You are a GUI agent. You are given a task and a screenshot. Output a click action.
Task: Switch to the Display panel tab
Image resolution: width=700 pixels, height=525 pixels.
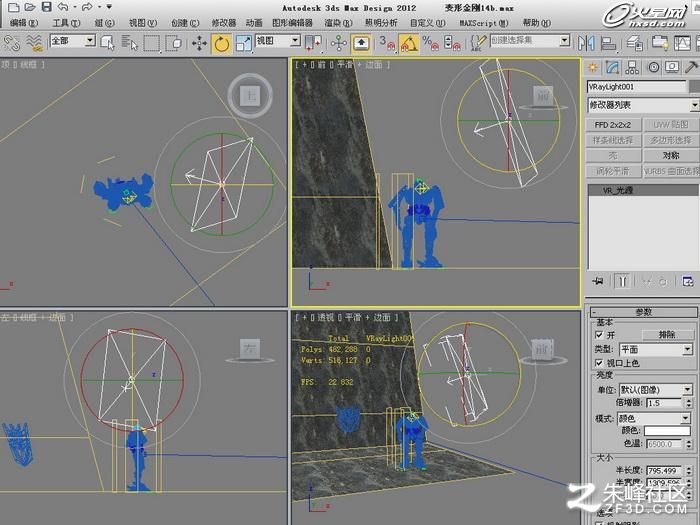click(672, 67)
